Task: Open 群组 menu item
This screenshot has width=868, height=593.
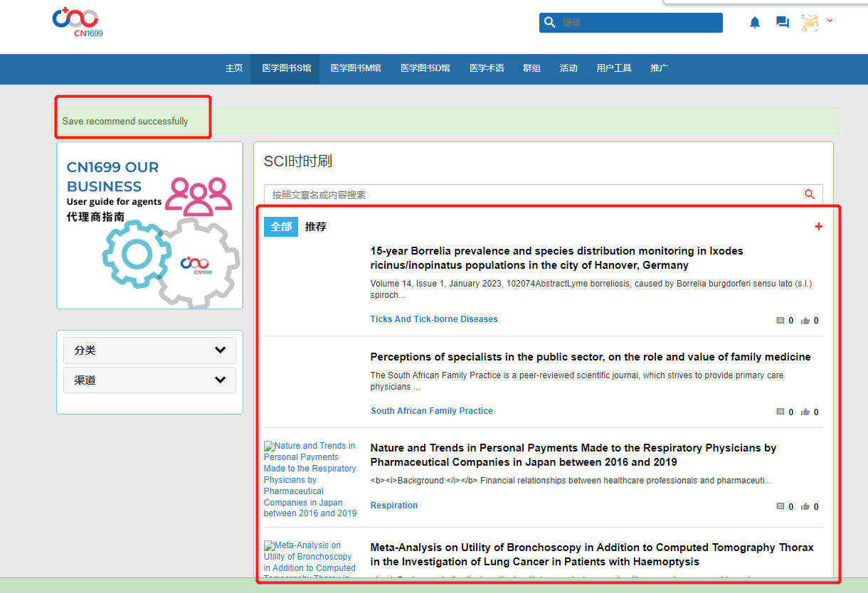Action: click(531, 68)
